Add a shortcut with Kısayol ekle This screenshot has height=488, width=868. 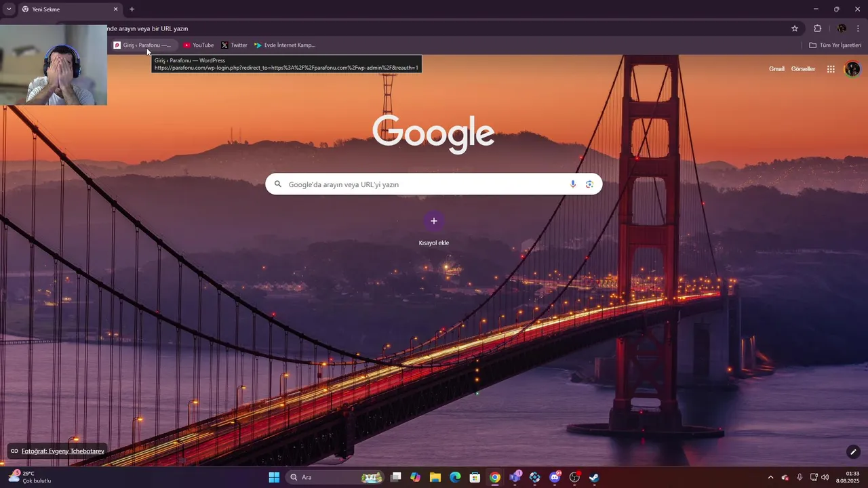[x=434, y=228]
